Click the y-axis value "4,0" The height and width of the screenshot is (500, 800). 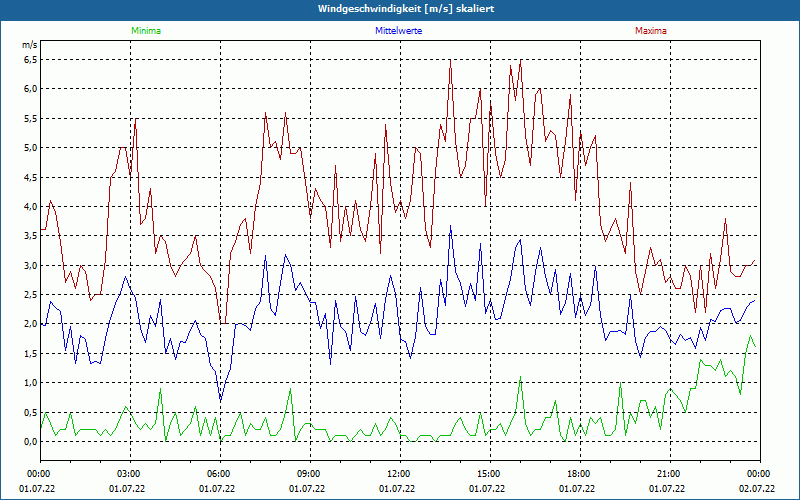(x=31, y=207)
